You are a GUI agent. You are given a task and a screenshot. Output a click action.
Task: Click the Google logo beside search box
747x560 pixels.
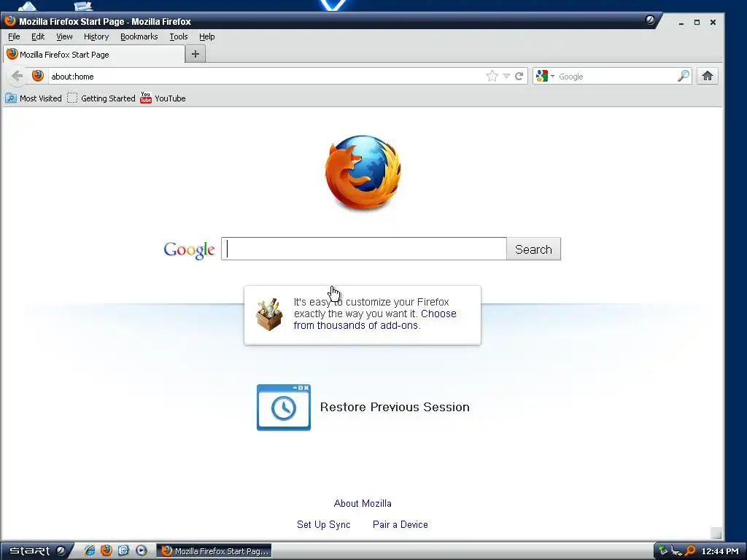189,249
